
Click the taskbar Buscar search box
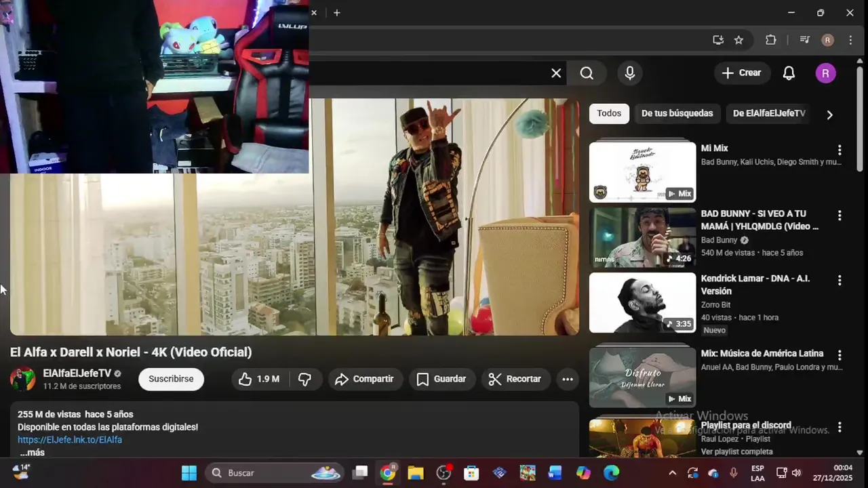pyautogui.click(x=275, y=472)
